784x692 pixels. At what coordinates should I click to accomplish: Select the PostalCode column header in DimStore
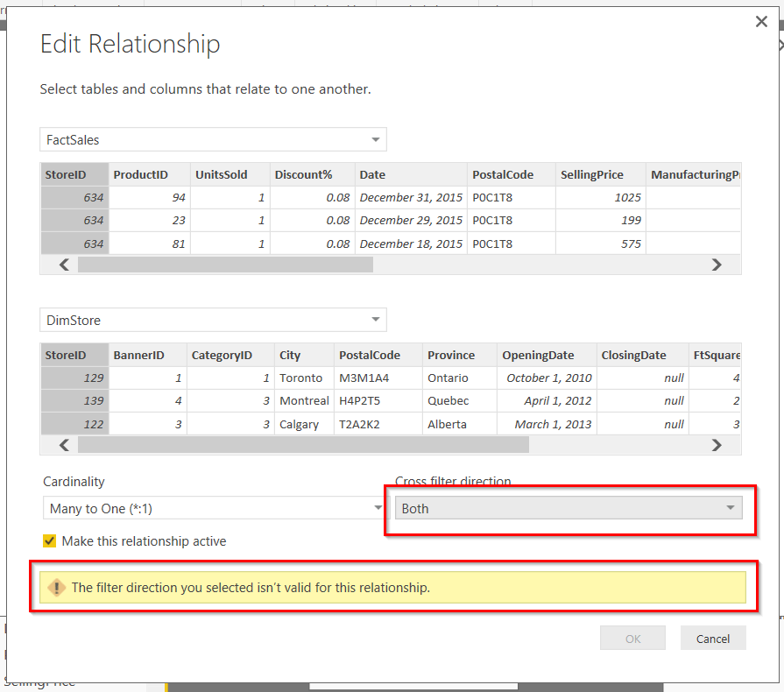(x=370, y=355)
